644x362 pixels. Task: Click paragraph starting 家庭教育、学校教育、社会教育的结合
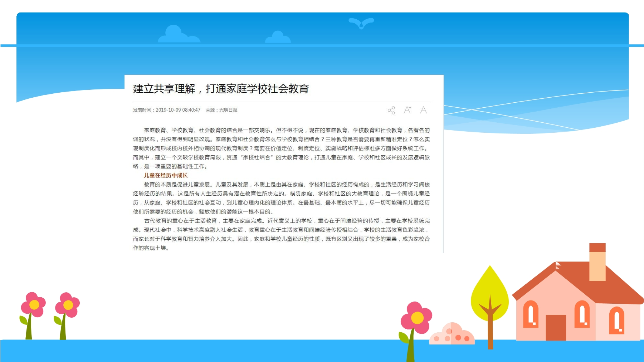tap(281, 148)
